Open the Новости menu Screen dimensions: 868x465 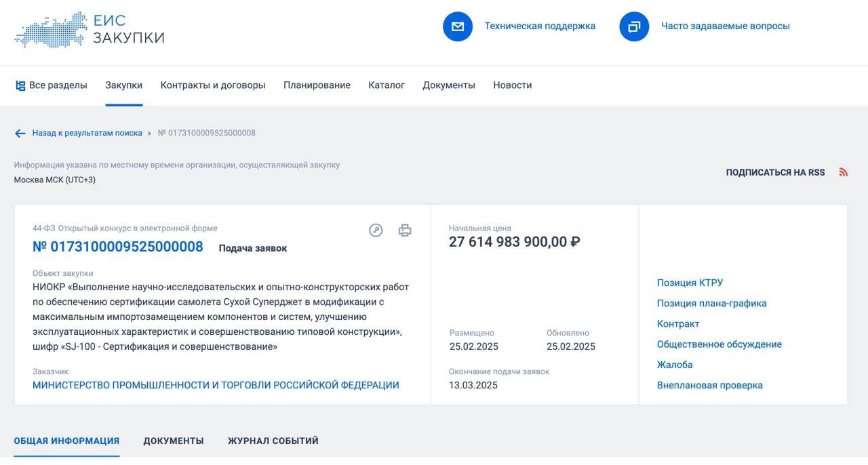513,85
